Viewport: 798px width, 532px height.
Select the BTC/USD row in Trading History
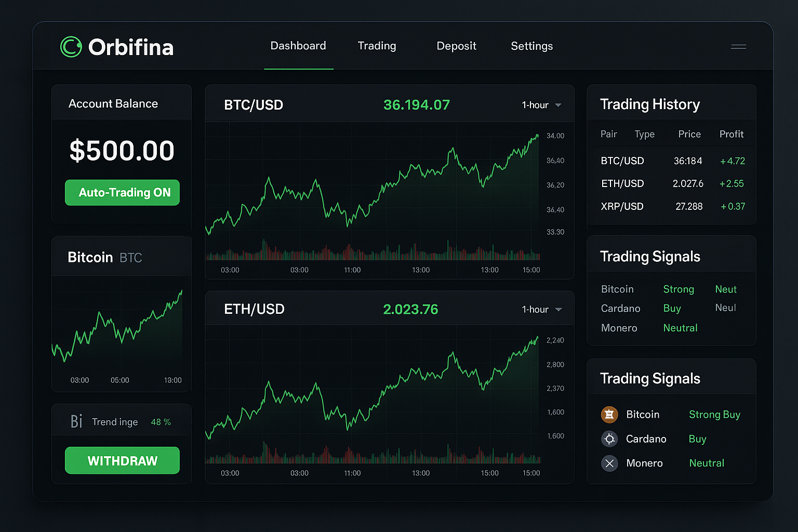click(x=672, y=161)
